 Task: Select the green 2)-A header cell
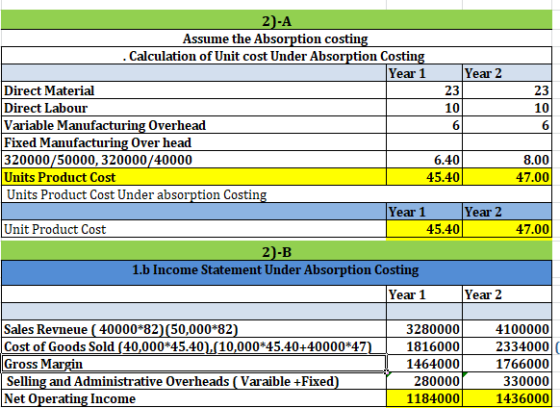[x=276, y=20]
